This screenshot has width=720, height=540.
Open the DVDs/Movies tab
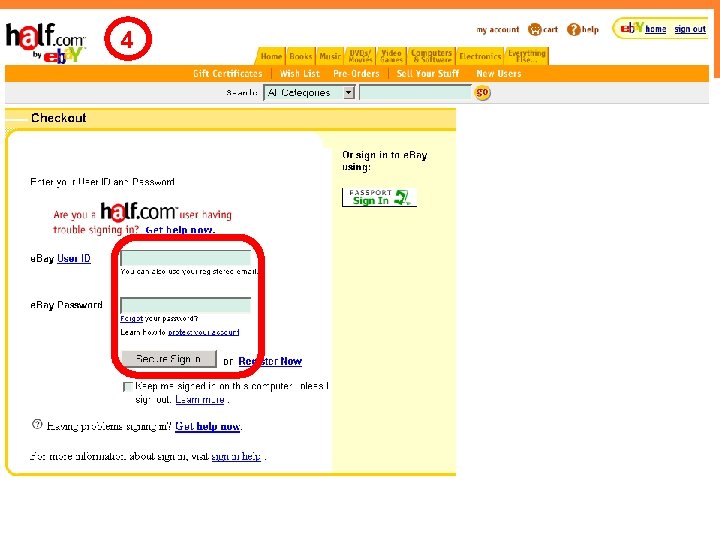[360, 56]
